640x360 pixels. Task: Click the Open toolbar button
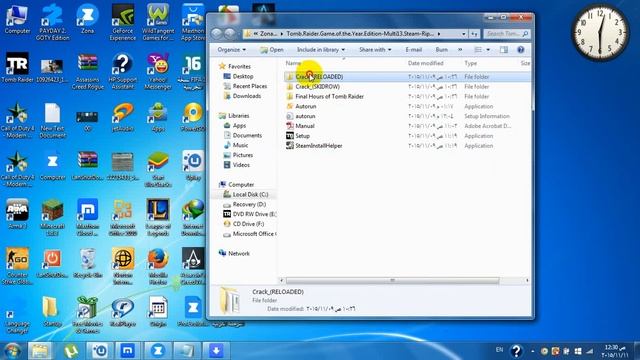(272, 50)
